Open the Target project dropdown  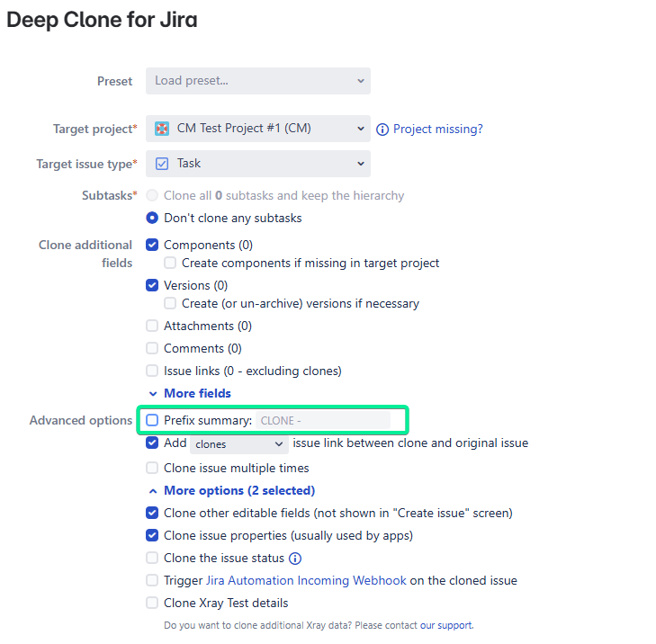pos(257,129)
